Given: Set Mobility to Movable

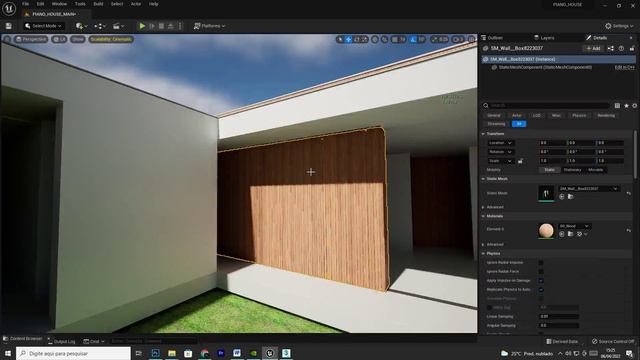Looking at the screenshot, I should pyautogui.click(x=596, y=170).
